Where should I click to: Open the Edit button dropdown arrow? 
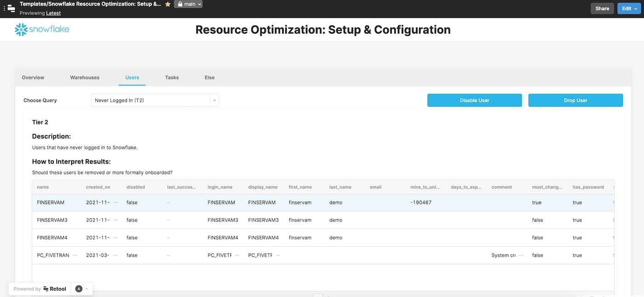[636, 8]
